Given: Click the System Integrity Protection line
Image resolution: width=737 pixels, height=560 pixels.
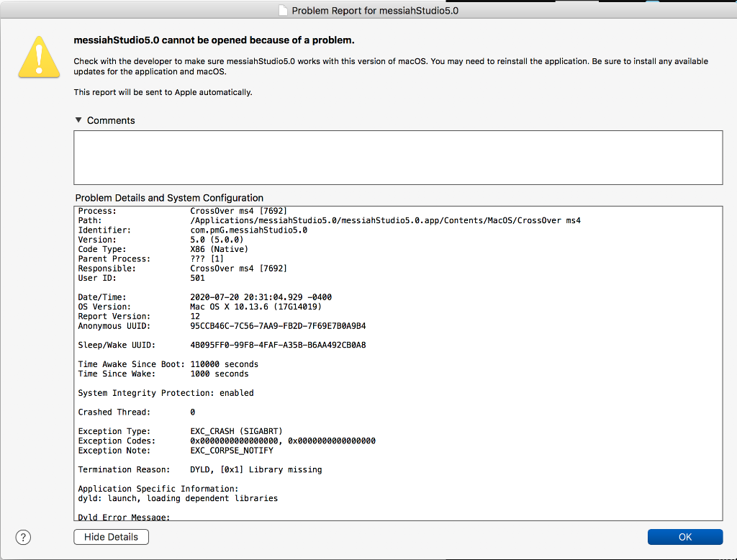Looking at the screenshot, I should [x=166, y=393].
